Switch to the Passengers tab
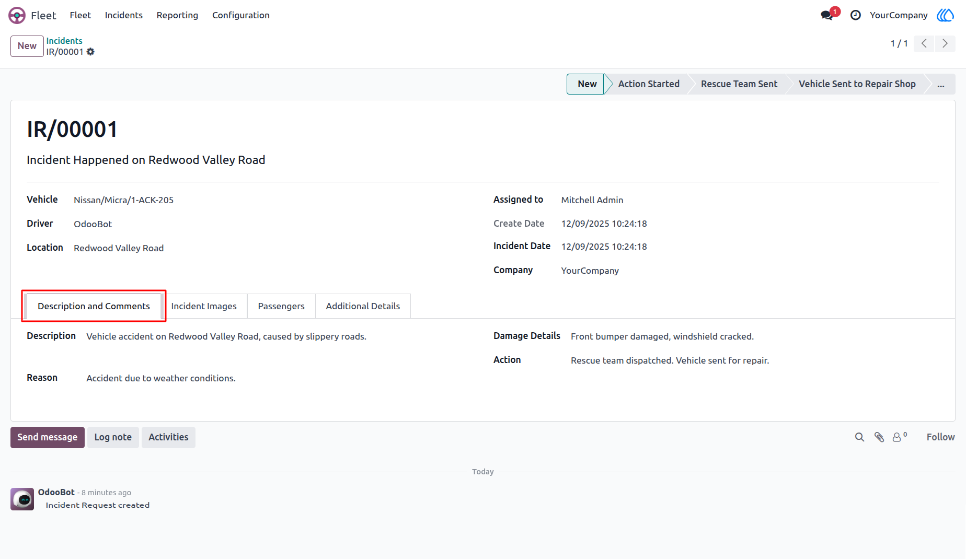 coord(281,306)
